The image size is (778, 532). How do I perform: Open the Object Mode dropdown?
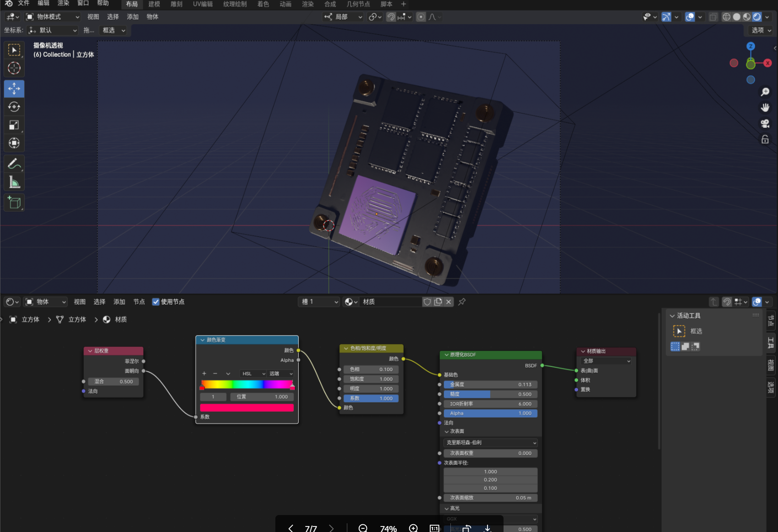coord(53,17)
